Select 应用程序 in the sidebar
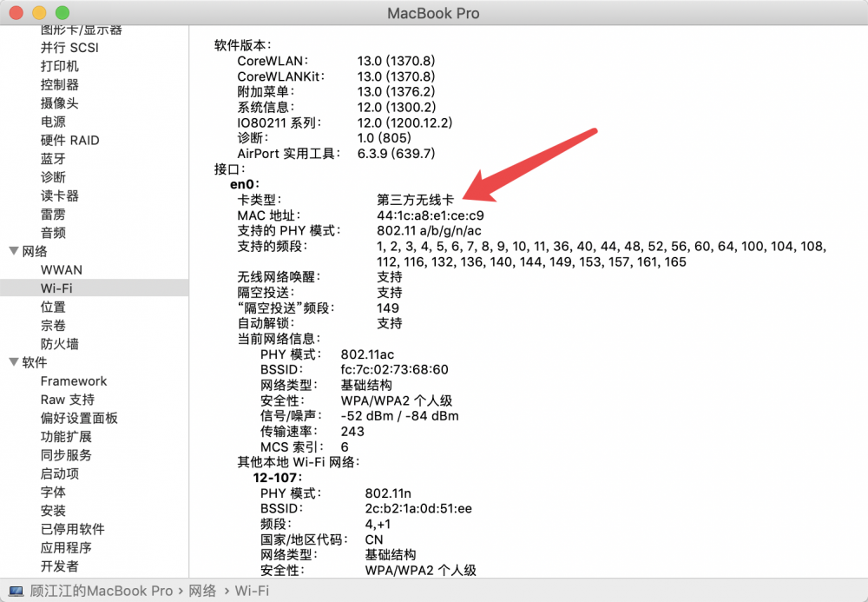Image resolution: width=868 pixels, height=602 pixels. click(66, 548)
